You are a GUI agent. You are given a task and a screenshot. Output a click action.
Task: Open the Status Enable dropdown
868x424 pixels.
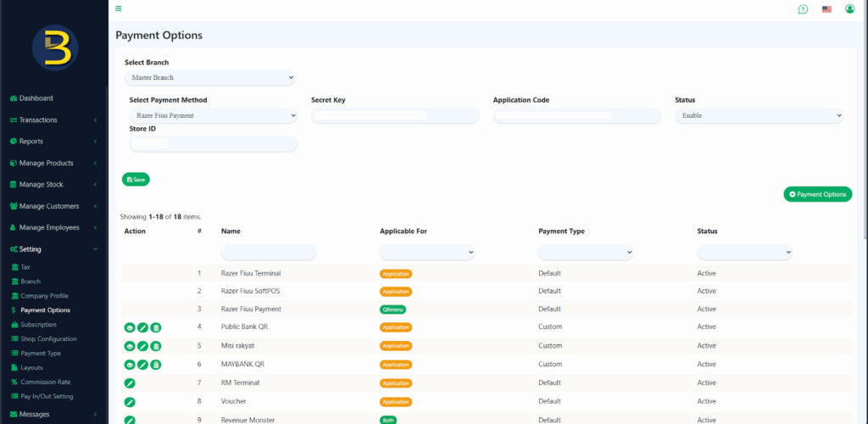tap(759, 115)
